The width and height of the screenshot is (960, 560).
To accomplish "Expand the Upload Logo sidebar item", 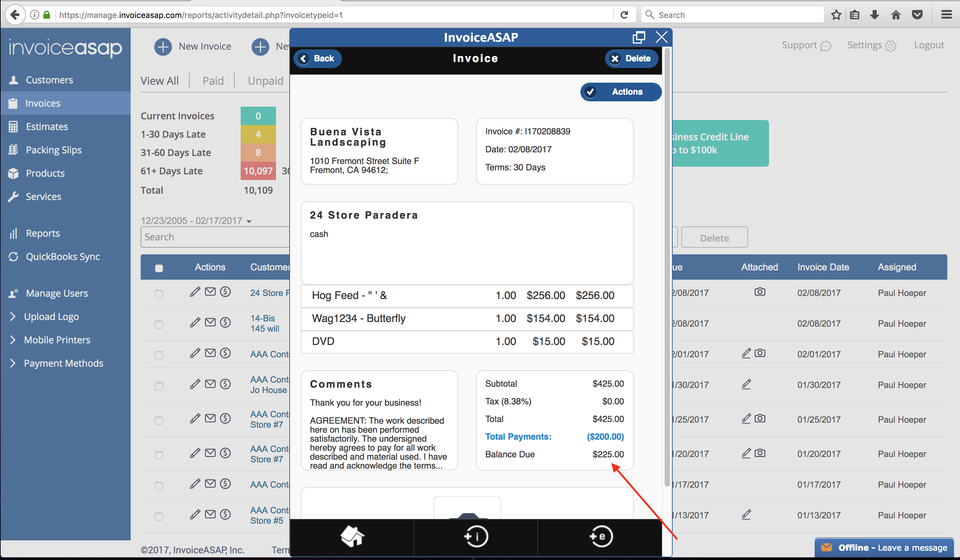I will [x=51, y=317].
